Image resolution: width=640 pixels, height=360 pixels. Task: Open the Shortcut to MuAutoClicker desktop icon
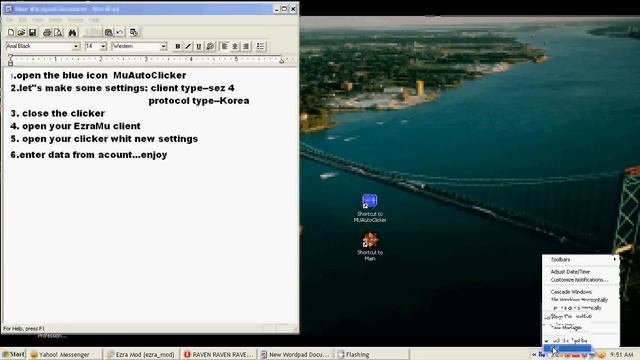coord(370,208)
